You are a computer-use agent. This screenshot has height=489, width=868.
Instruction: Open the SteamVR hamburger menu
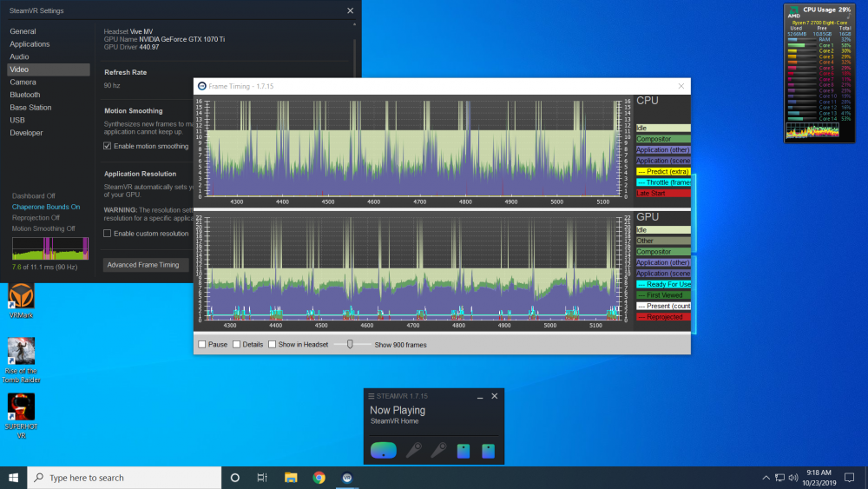[x=372, y=397]
